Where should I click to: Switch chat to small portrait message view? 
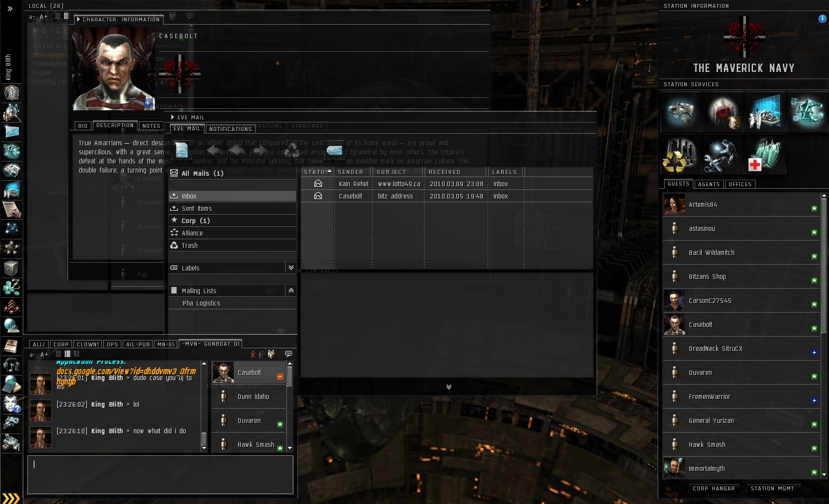click(67, 354)
